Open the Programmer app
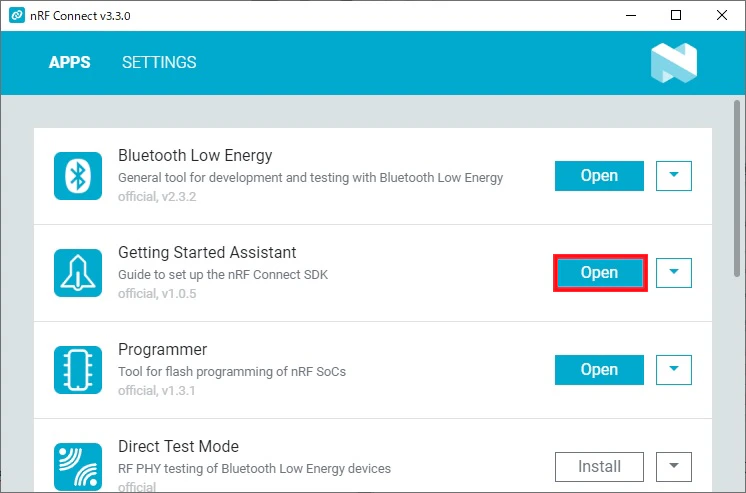The width and height of the screenshot is (746, 493). pos(599,370)
